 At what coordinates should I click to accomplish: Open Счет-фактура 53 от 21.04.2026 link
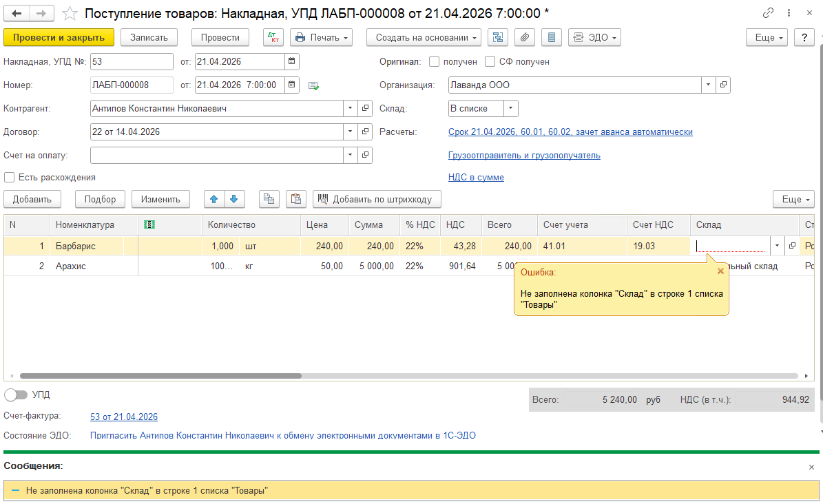tap(124, 417)
